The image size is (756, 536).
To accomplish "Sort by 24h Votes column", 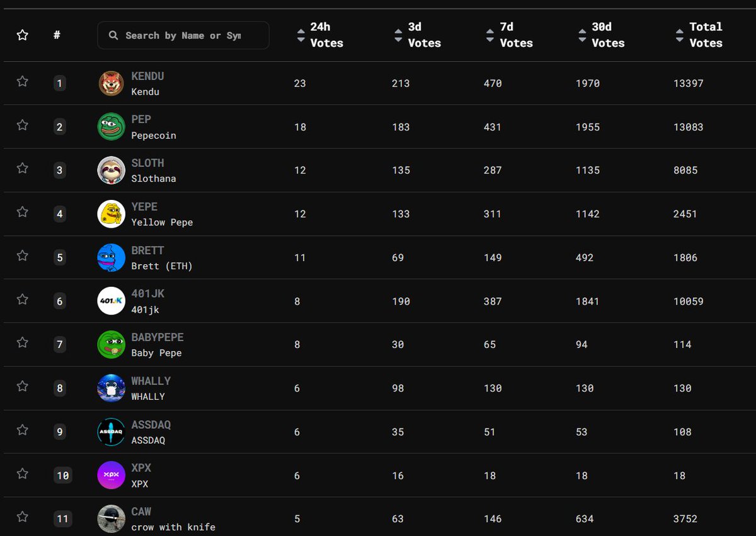I will coord(320,35).
